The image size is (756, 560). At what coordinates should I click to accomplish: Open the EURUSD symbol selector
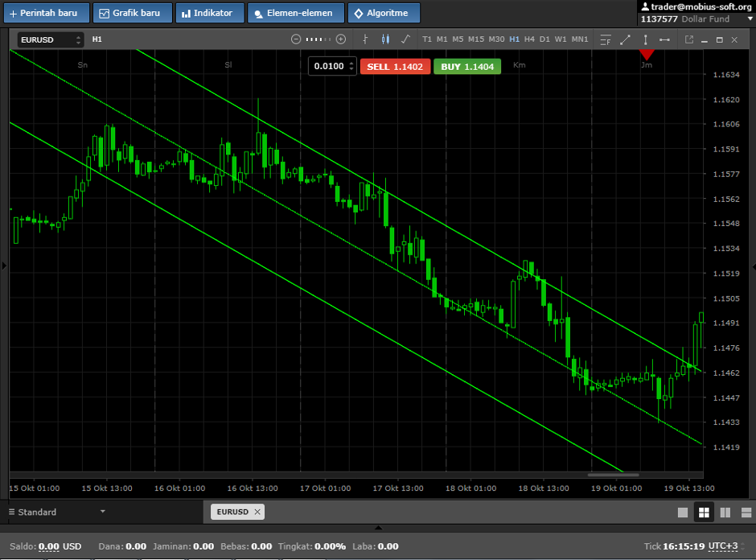[x=51, y=40]
